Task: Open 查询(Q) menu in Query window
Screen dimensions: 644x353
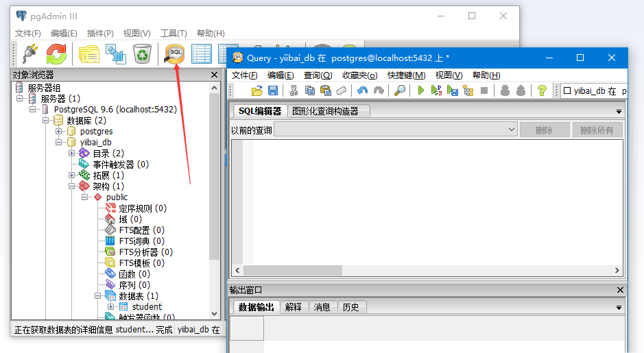Action: pyautogui.click(x=318, y=75)
